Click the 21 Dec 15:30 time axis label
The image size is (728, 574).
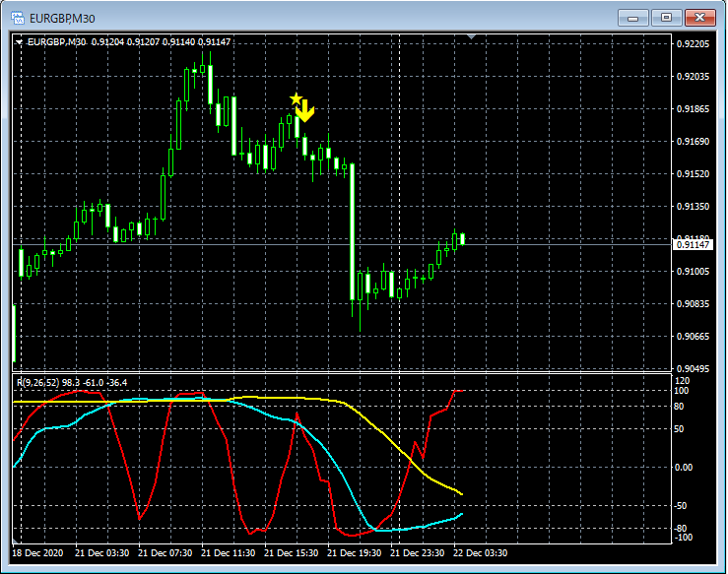pyautogui.click(x=290, y=553)
